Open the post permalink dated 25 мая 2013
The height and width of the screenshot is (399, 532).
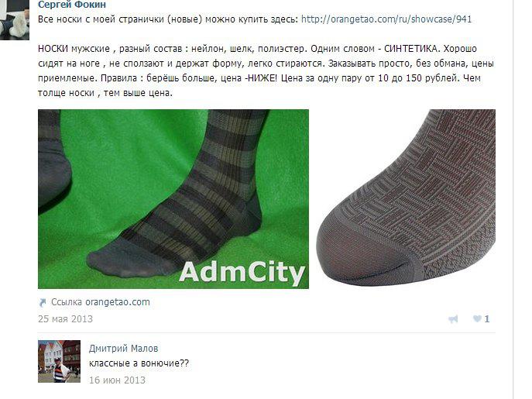point(65,319)
